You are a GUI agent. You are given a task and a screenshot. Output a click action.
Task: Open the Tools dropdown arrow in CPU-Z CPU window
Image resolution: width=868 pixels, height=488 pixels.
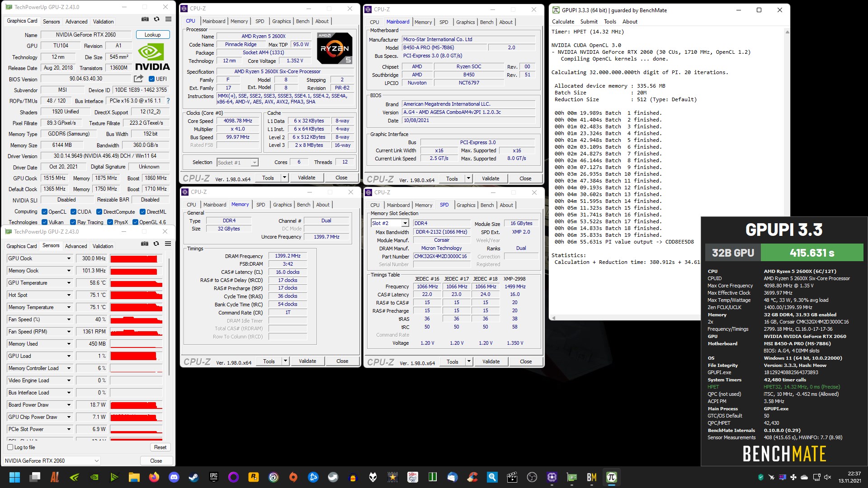pos(285,178)
